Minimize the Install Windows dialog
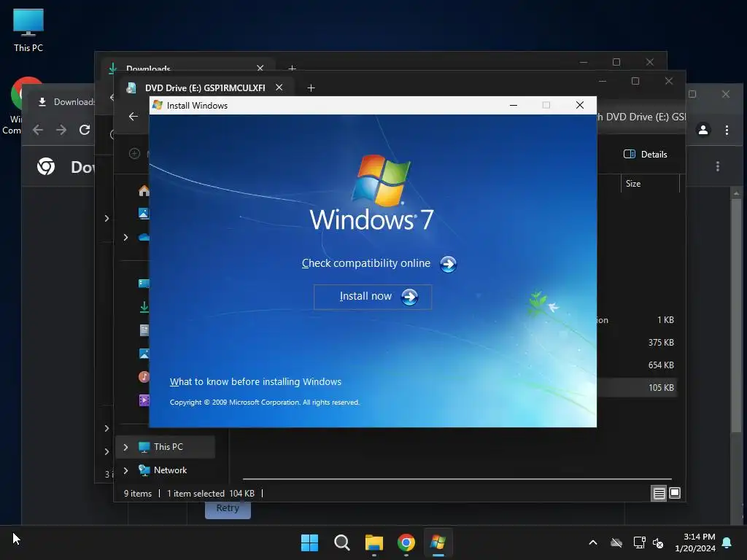This screenshot has height=560, width=747. tap(514, 105)
